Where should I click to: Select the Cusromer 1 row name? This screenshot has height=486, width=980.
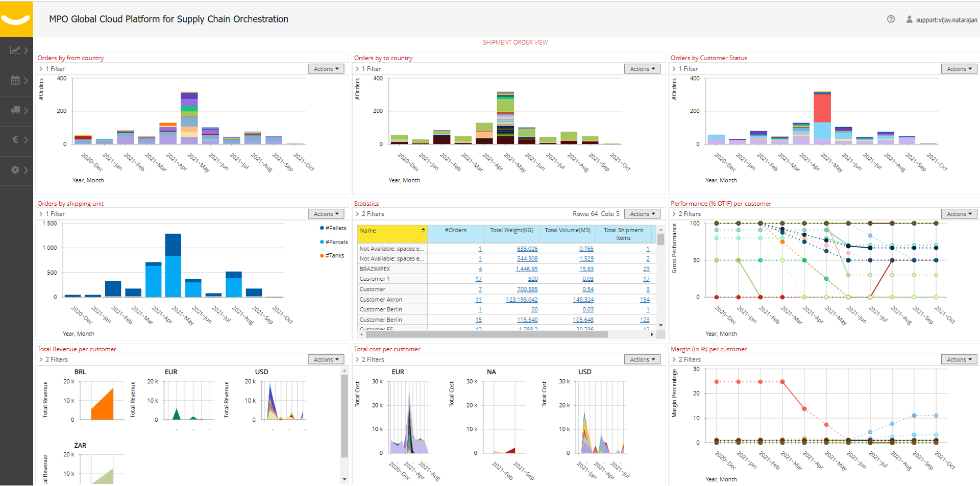(375, 279)
